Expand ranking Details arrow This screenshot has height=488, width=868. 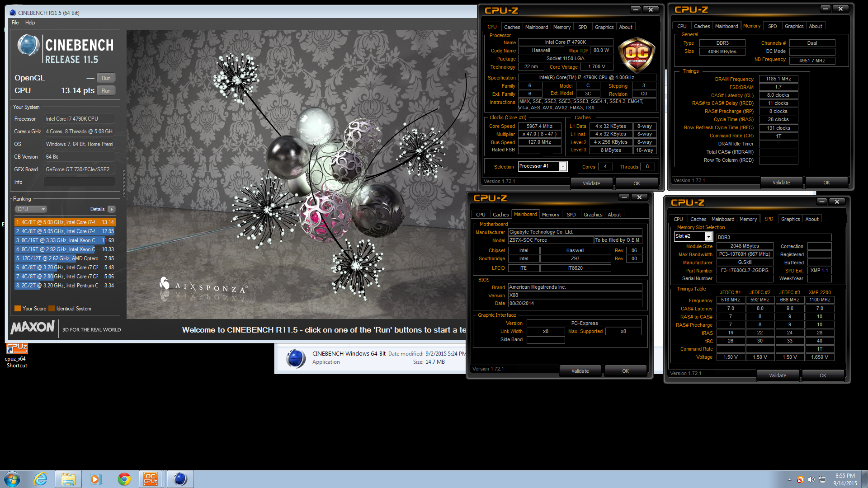[x=112, y=209]
